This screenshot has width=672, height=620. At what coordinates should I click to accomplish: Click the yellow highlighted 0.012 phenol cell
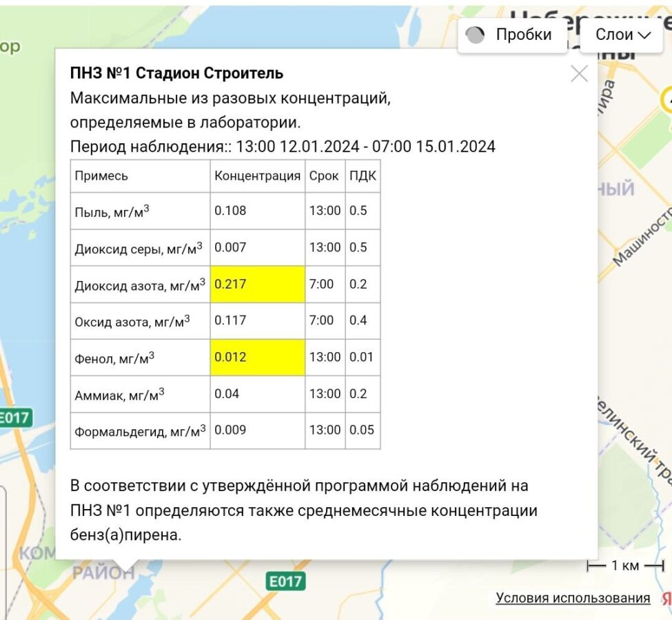coord(257,357)
